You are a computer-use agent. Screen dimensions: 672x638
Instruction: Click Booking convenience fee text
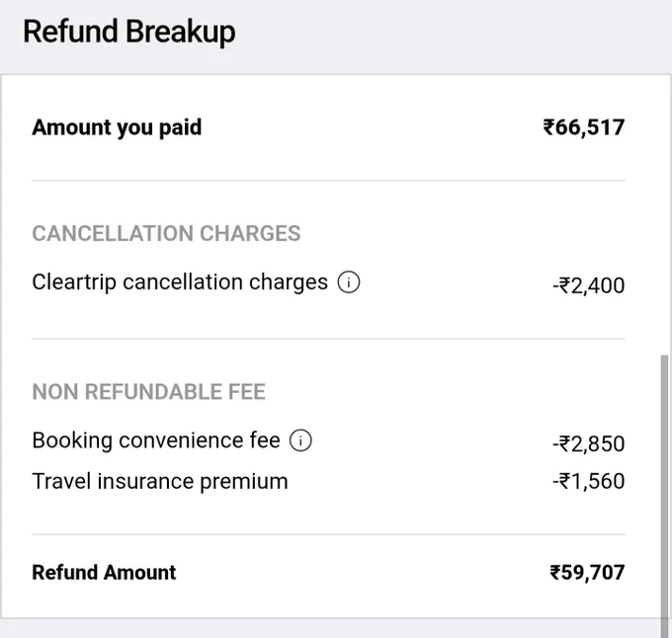(156, 440)
